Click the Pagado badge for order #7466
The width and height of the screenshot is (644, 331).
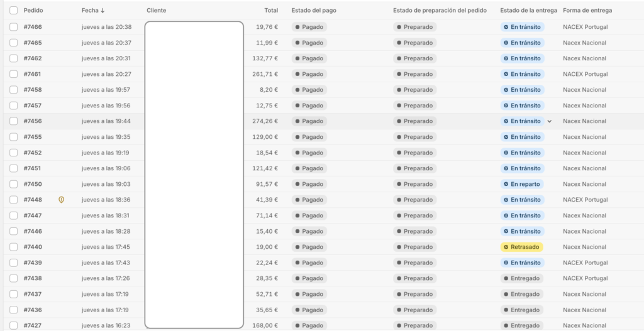[x=309, y=27]
